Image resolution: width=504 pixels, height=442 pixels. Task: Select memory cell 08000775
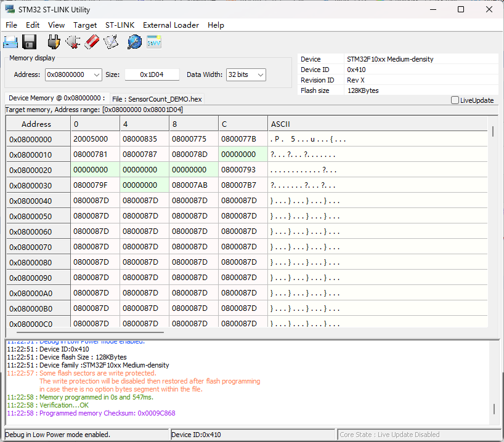click(x=193, y=139)
